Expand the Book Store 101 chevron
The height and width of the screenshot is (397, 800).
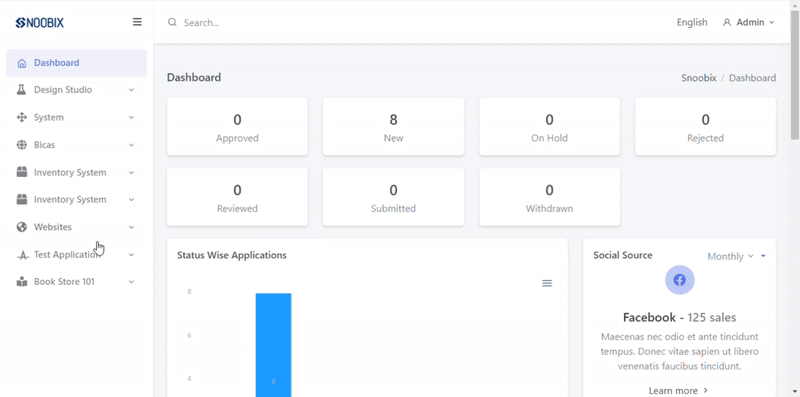click(x=131, y=282)
